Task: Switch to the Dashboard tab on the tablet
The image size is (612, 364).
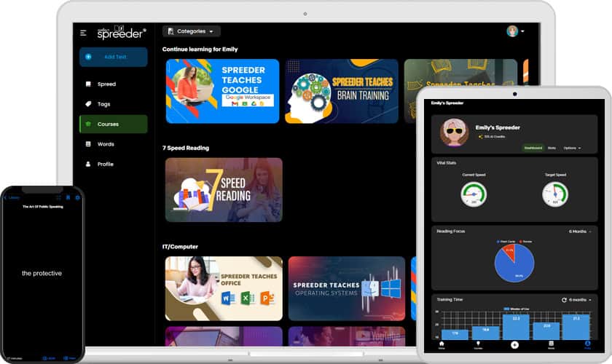Action: coord(533,148)
